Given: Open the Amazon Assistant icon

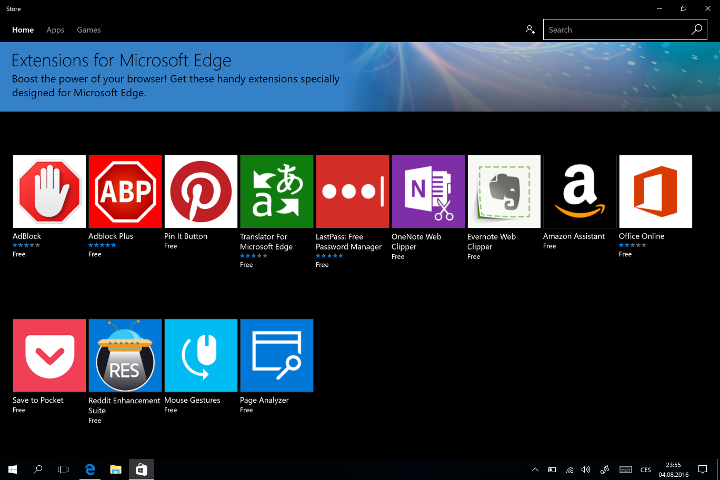Looking at the screenshot, I should coord(580,191).
